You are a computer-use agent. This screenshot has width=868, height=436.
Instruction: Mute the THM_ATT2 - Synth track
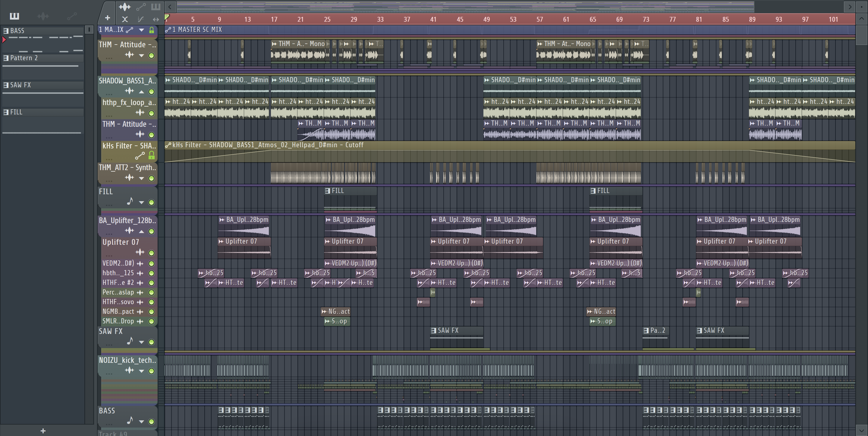152,178
